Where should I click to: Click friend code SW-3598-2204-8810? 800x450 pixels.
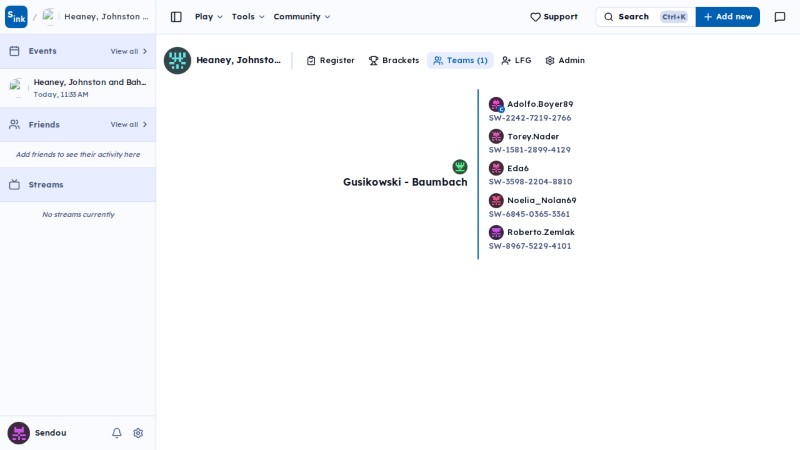(x=531, y=182)
